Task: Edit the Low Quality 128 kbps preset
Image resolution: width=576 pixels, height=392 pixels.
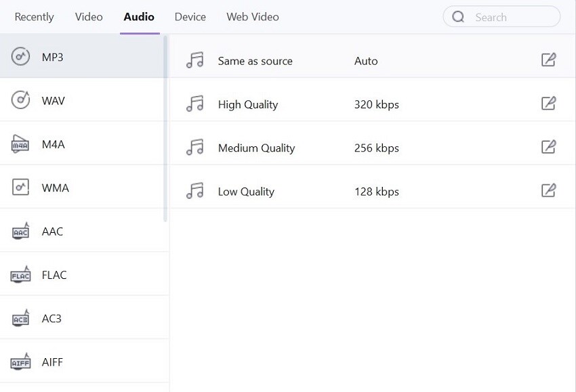Action: point(548,191)
